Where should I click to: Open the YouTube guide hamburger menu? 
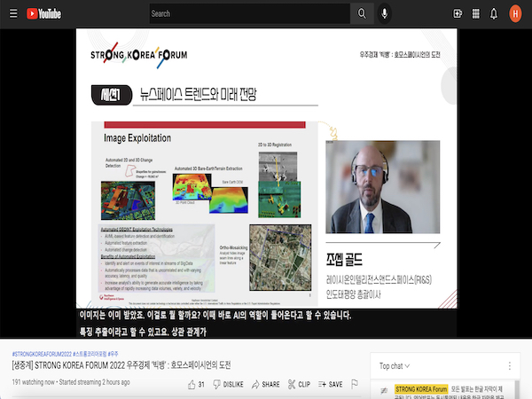click(13, 13)
